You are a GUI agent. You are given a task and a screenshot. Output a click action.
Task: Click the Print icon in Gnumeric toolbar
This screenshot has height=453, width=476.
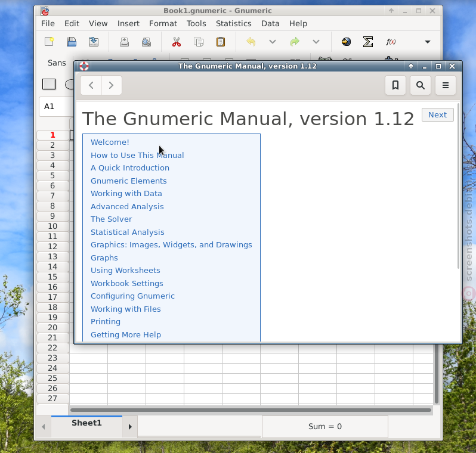(124, 42)
